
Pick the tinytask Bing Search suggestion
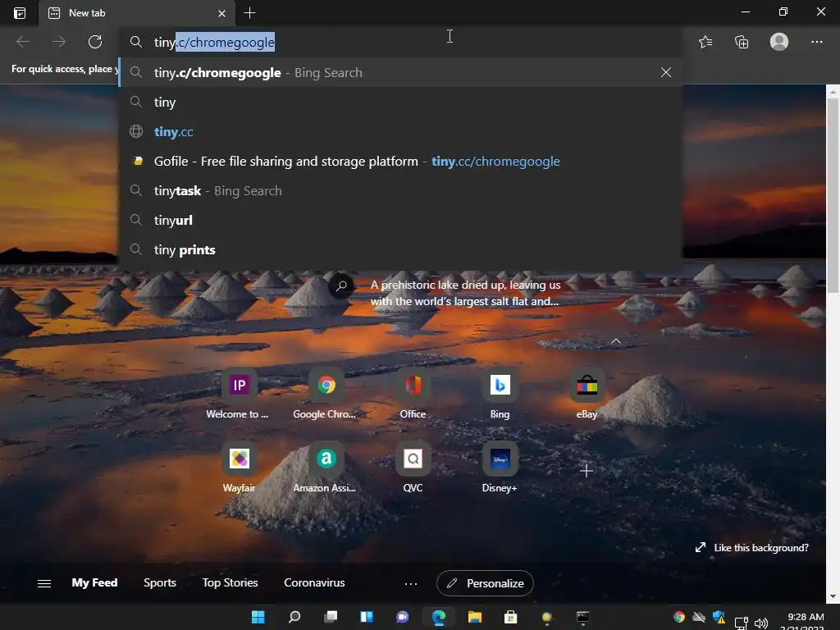400,190
